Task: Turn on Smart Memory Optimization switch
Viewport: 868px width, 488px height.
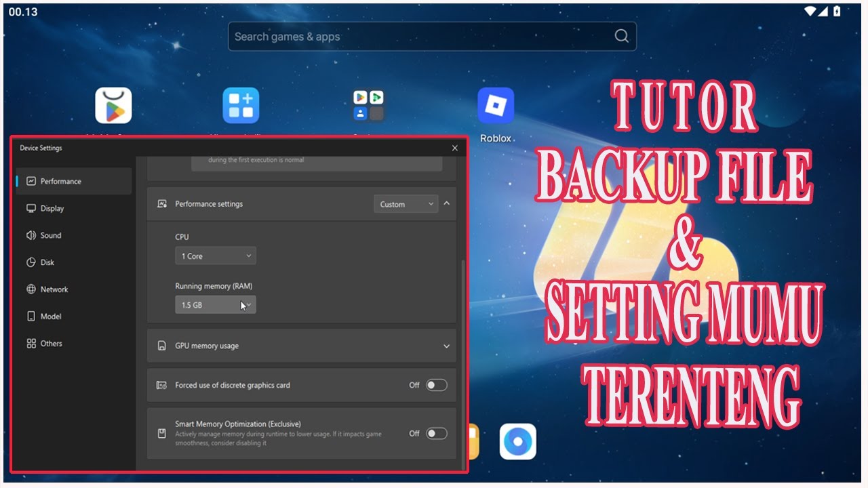Action: [x=437, y=433]
